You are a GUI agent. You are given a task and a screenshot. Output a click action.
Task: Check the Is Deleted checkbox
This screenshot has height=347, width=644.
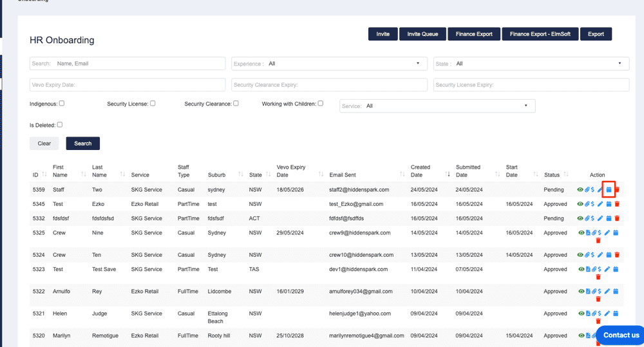[59, 125]
